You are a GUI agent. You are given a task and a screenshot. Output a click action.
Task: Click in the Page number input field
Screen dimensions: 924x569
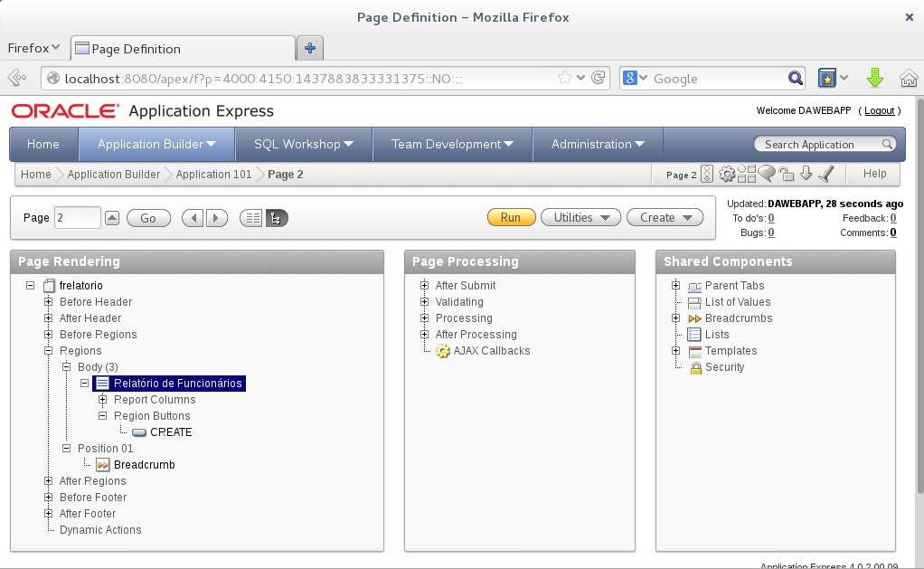(77, 218)
